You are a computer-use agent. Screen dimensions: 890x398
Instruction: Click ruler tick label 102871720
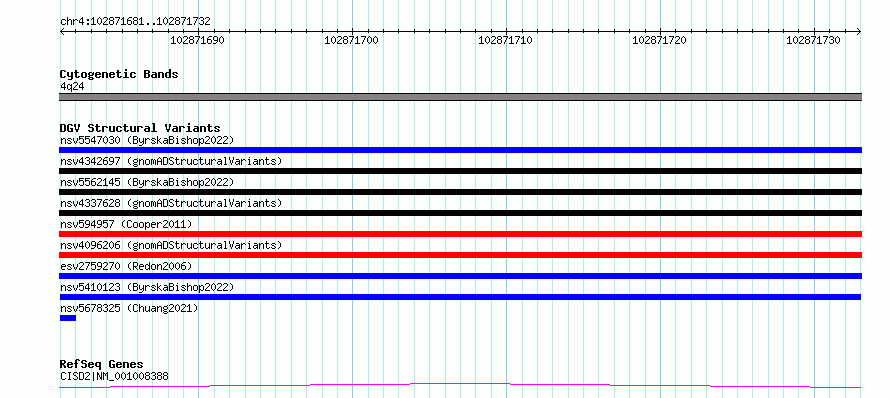660,41
